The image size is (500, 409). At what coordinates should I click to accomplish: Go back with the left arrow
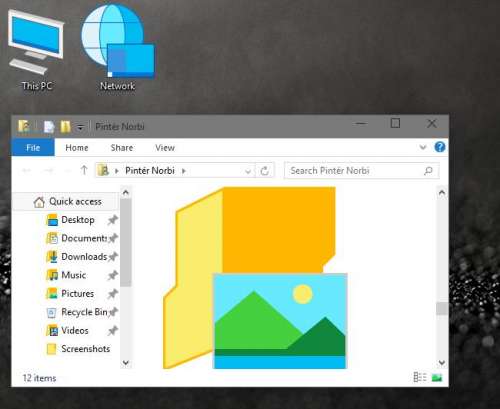[26, 171]
